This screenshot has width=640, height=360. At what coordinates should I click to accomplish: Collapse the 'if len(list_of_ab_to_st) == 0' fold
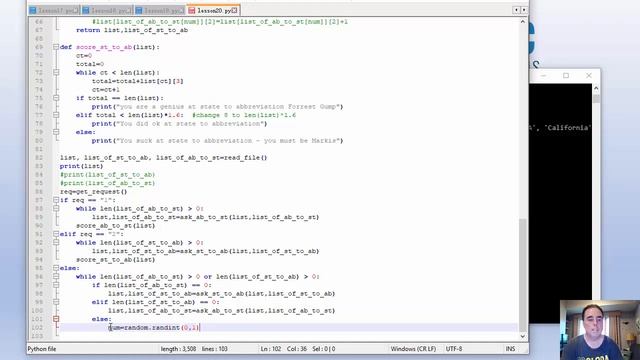[56, 285]
